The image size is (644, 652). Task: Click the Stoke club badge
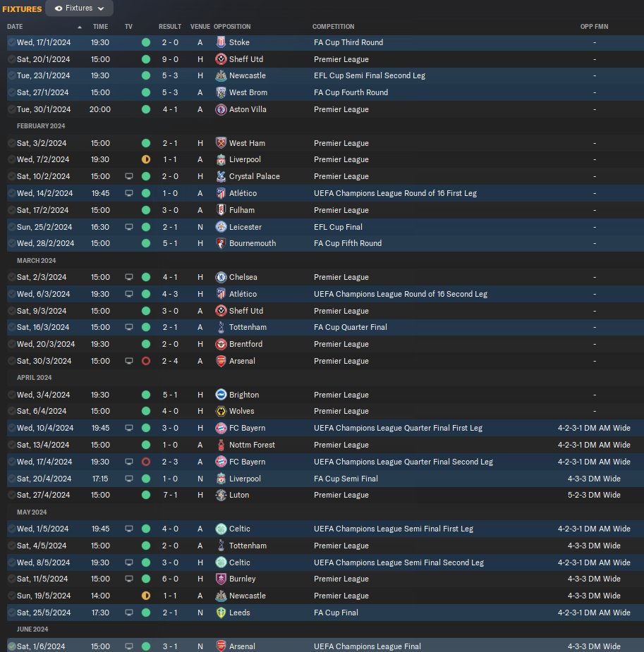tap(221, 42)
